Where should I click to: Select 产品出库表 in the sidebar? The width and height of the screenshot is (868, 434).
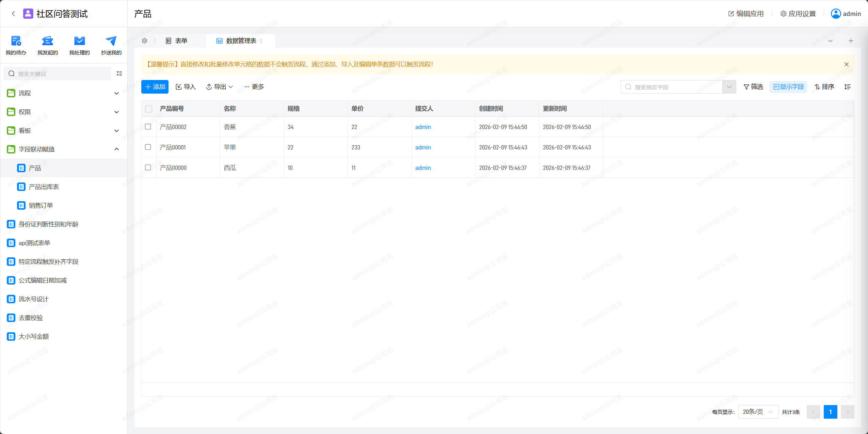44,187
